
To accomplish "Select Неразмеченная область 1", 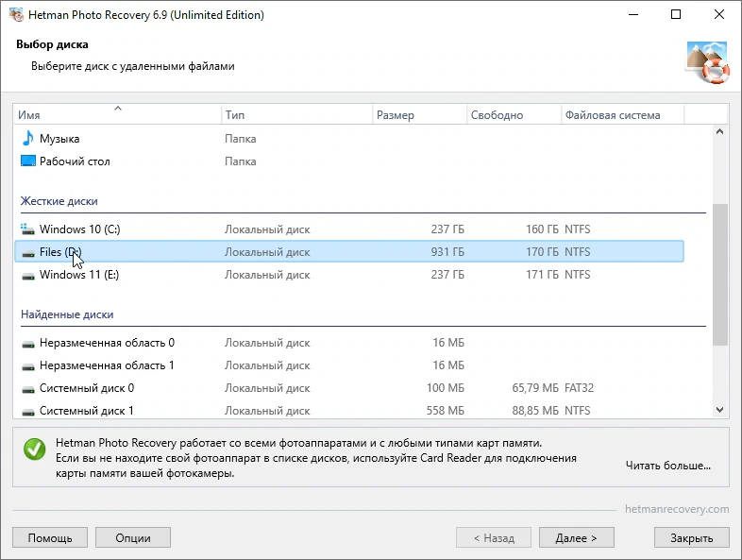I will [x=348, y=365].
